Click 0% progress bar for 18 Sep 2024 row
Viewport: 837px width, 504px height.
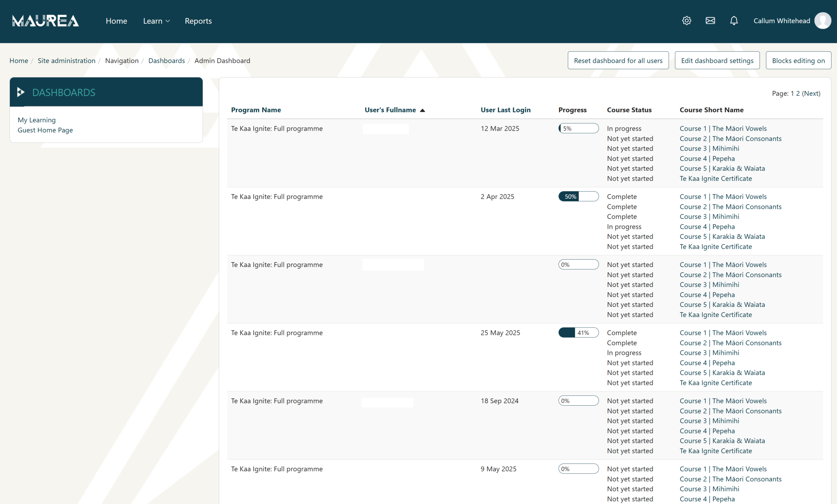pos(578,401)
